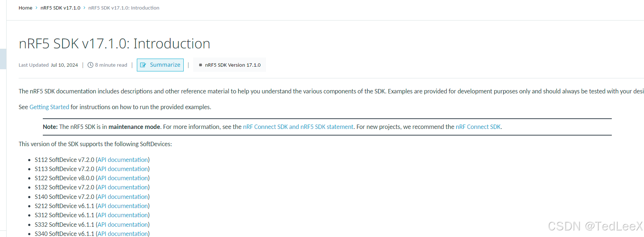Click the chevron separator after Home breadcrumb
644x237 pixels.
[35, 8]
